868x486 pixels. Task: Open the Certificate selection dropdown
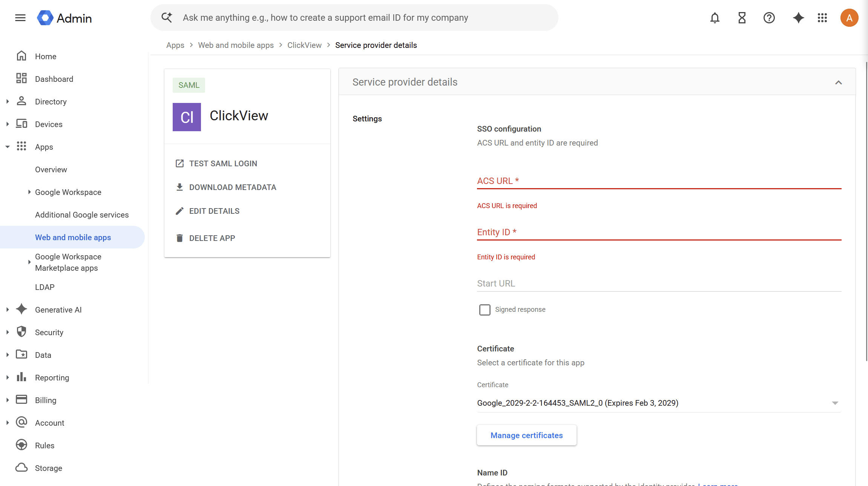[659, 403]
